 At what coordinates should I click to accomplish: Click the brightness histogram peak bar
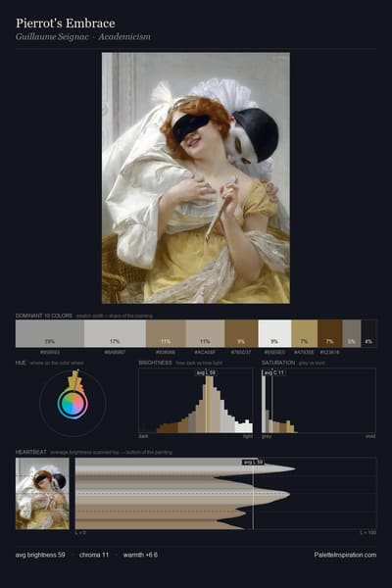pos(210,405)
